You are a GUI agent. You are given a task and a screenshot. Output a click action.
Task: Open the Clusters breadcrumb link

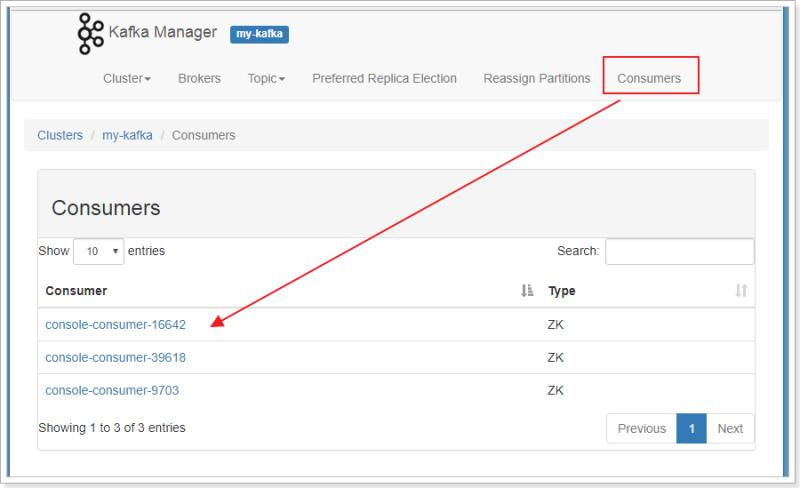click(x=60, y=135)
